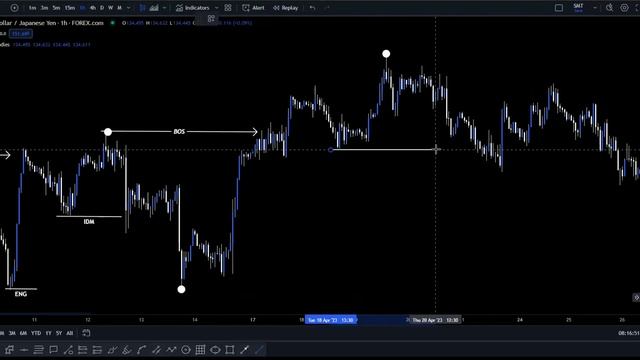Select the trend angle line tool
Screen dimensions: 640x360
[68, 350]
